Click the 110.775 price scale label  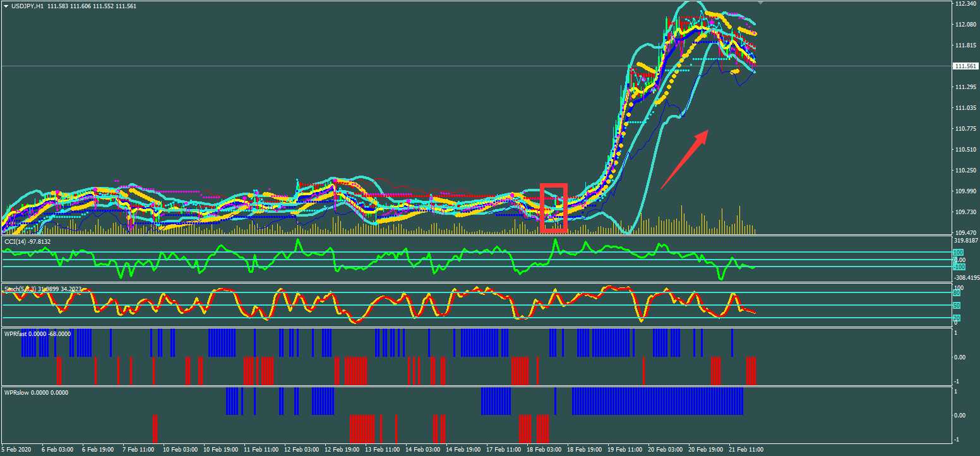(x=965, y=129)
